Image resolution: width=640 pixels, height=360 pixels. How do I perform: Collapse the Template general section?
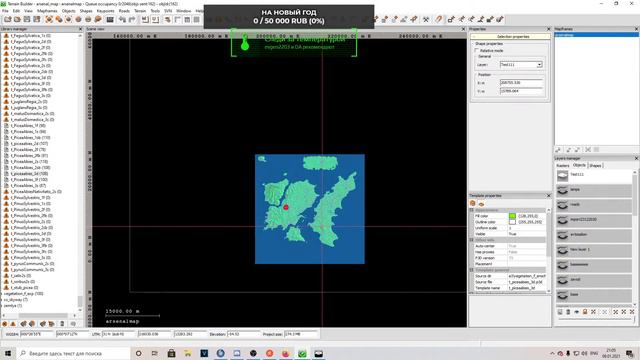[471, 270]
